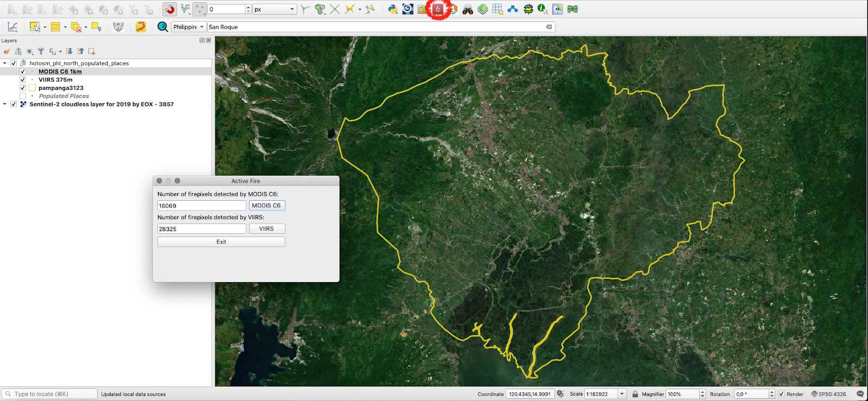
Task: Select the MODIS C6 1km layer
Action: pos(60,72)
